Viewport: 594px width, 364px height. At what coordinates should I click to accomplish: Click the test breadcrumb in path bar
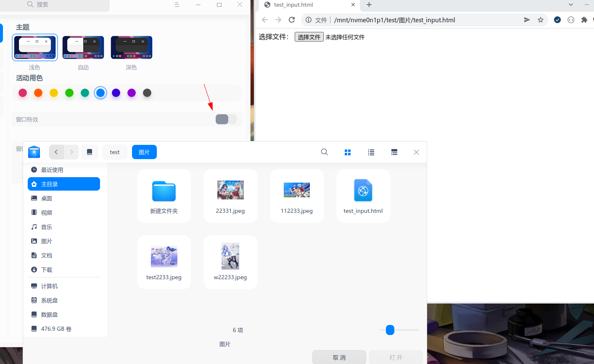coord(115,152)
